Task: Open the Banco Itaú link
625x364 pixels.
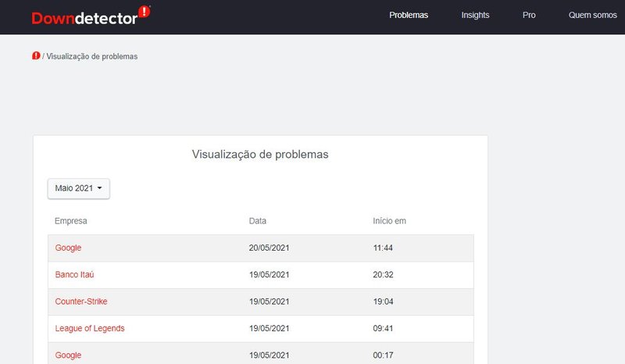Action: click(x=74, y=274)
